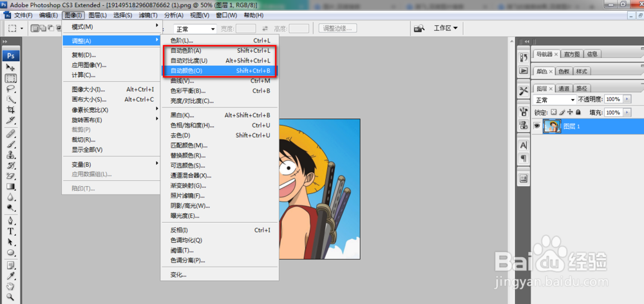
Task: Select the Hand tool
Action: (x=11, y=287)
